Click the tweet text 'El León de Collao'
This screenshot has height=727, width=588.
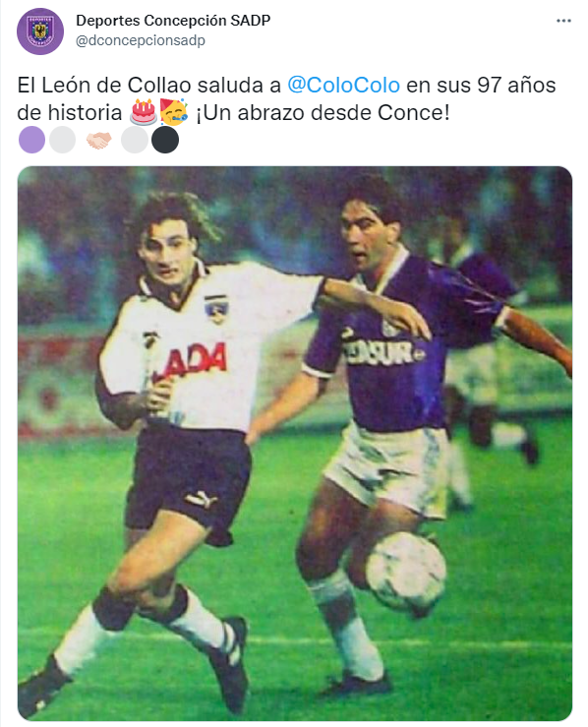point(104,85)
